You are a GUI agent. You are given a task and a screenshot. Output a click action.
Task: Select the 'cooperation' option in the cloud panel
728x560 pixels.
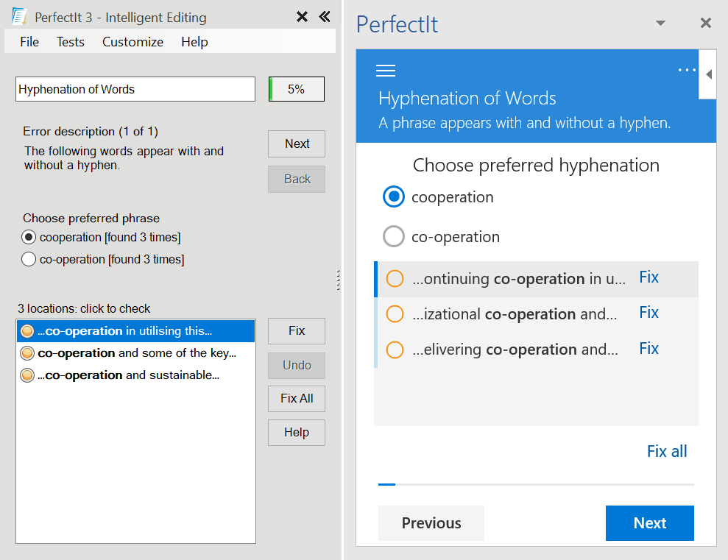394,196
